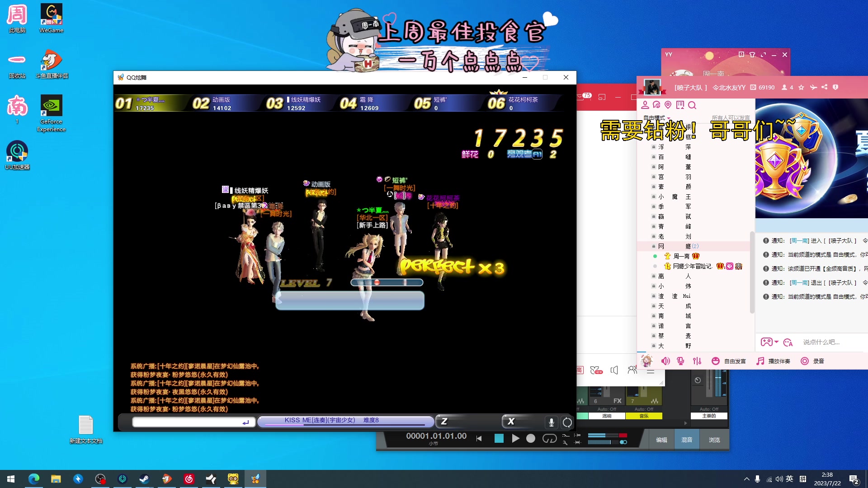Click the microphone icon in QQ炫舞 bottom bar

point(551,422)
